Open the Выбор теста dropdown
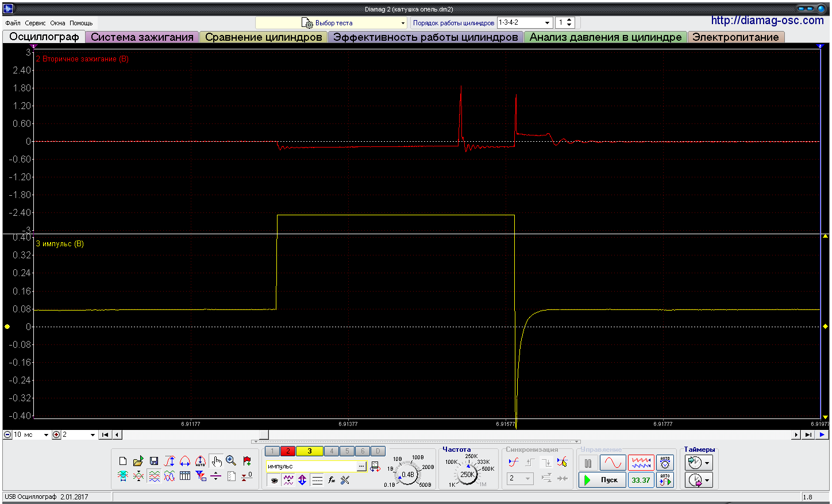The width and height of the screenshot is (832, 504). tap(332, 23)
